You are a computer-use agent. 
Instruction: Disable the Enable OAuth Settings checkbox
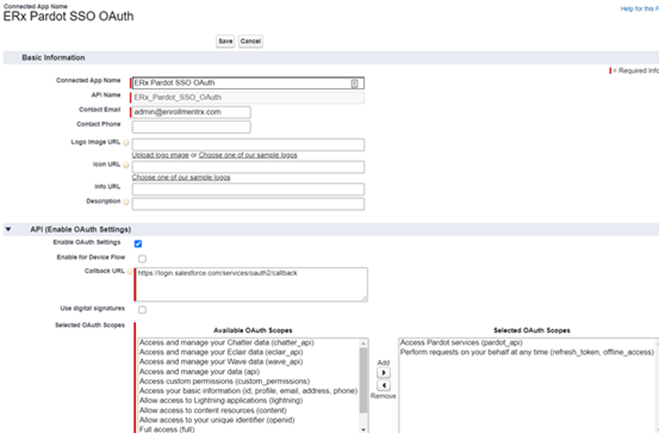coord(138,243)
